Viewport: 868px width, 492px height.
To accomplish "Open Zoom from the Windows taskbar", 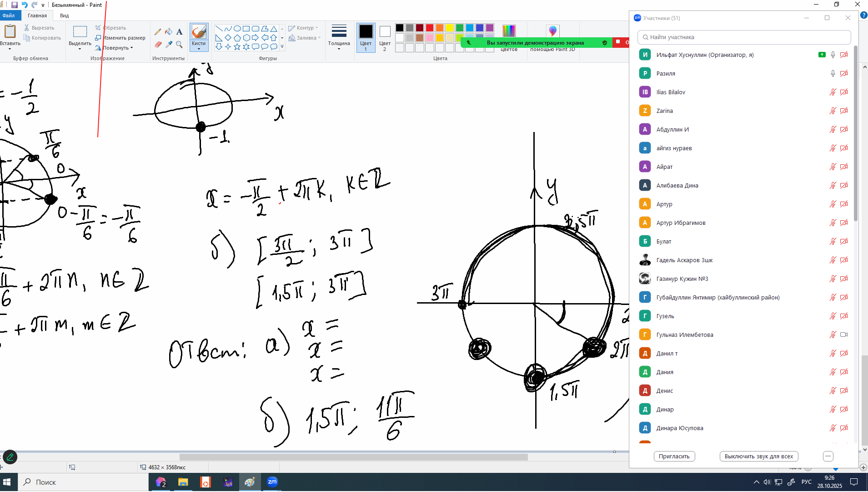I will (272, 482).
